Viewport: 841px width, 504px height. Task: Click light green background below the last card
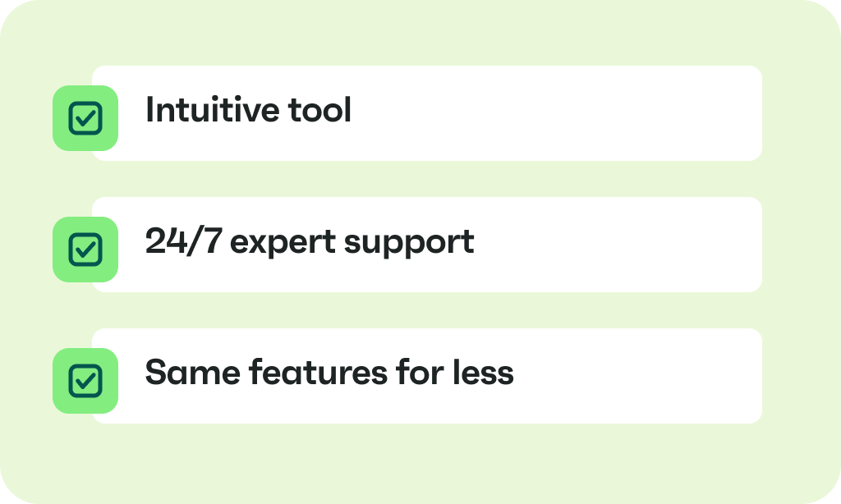pos(420,464)
